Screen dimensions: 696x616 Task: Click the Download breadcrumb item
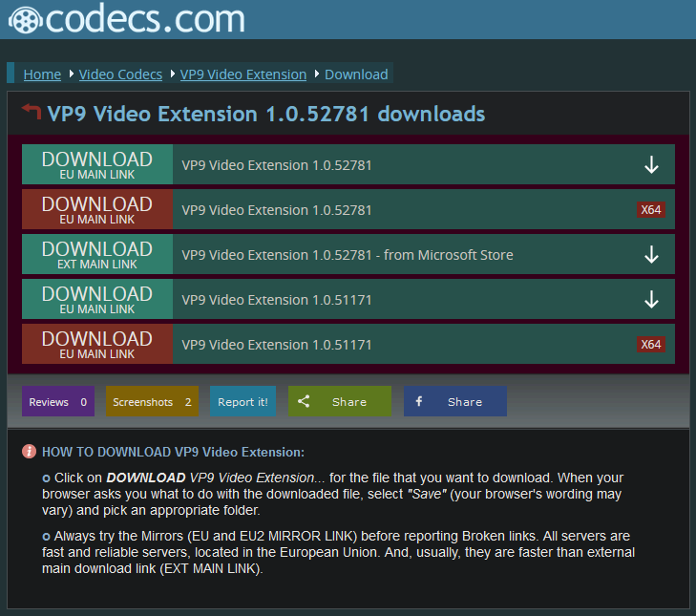point(356,74)
